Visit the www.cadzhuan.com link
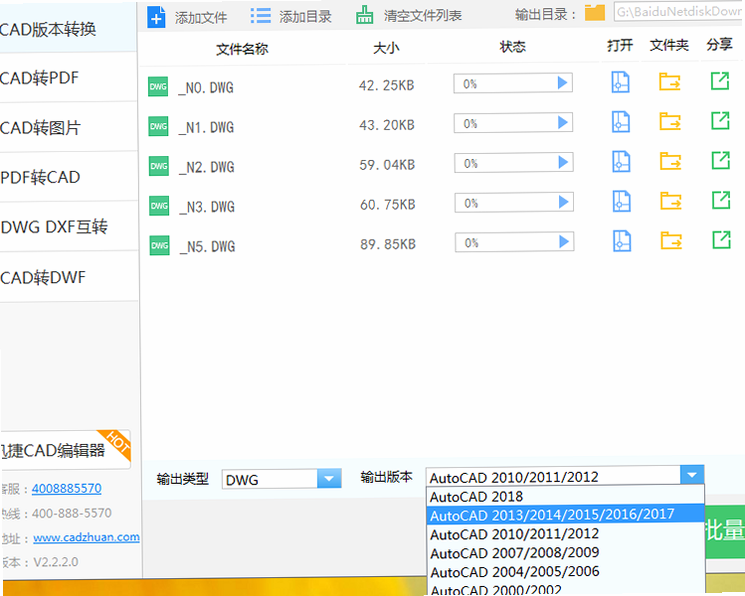This screenshot has height=596, width=745. 86,538
